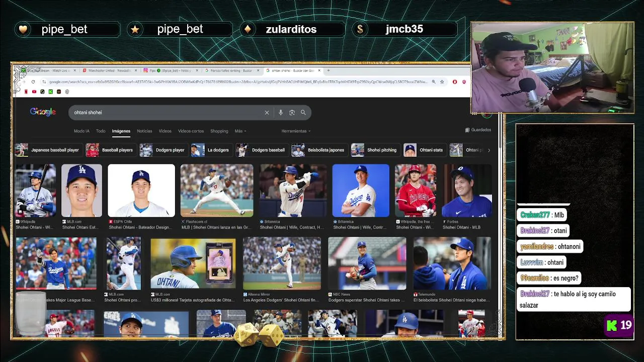Viewport: 644px width, 362px height.
Task: Open a new browser tab
Action: click(329, 70)
